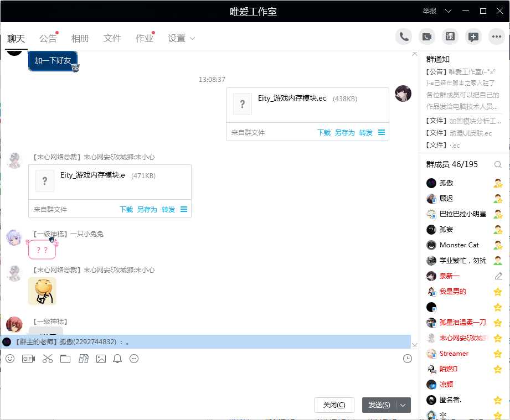Click the sender avatar beside the 438KB file
The height and width of the screenshot is (420, 510).
[403, 94]
